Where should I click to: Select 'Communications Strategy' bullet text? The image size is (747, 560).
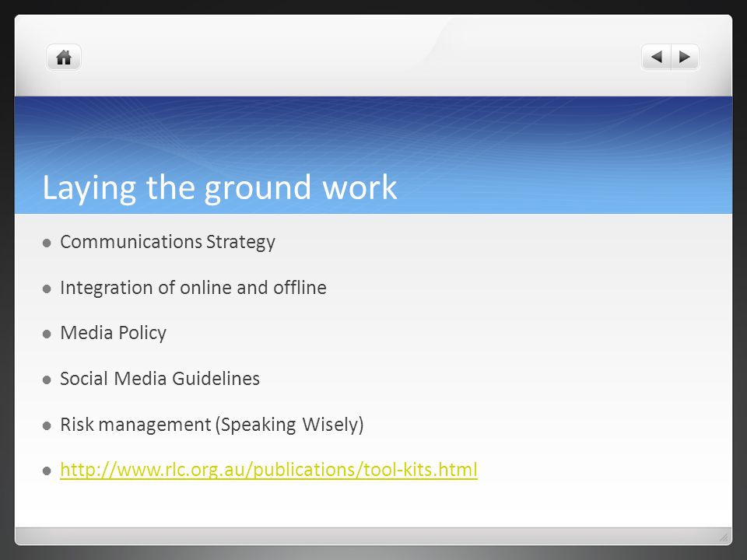168,242
